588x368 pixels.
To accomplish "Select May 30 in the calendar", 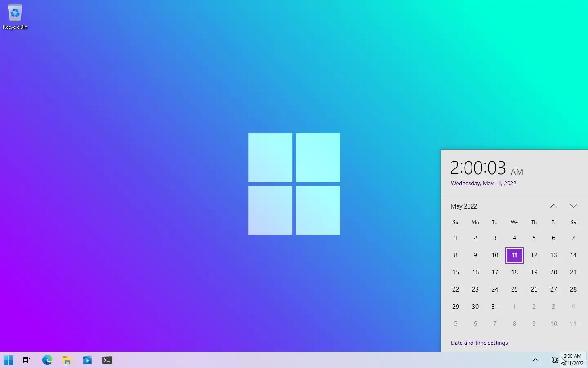I will pos(475,307).
